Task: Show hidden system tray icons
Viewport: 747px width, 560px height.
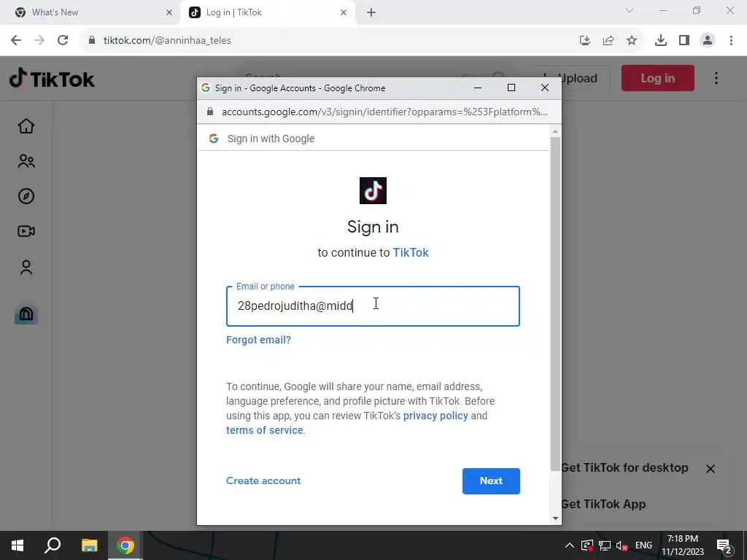Action: (x=569, y=545)
